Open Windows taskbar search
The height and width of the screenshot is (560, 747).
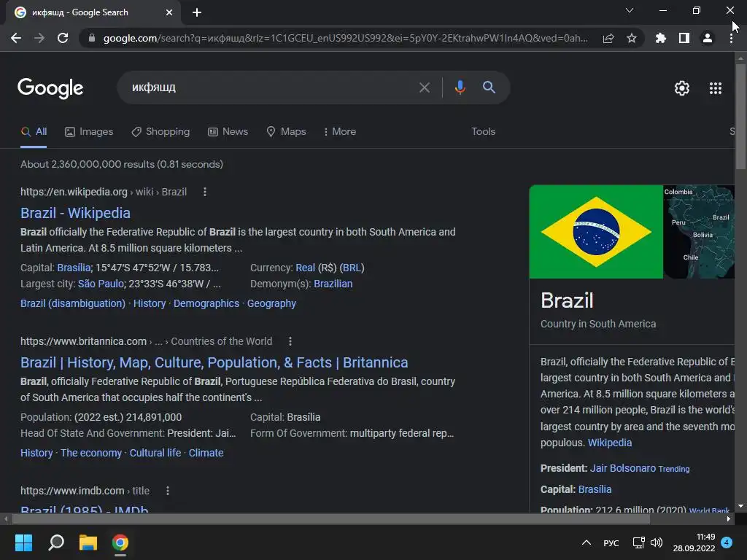[56, 542]
